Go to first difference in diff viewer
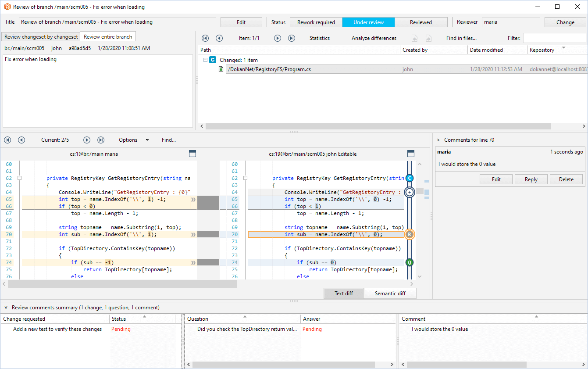 click(7, 140)
